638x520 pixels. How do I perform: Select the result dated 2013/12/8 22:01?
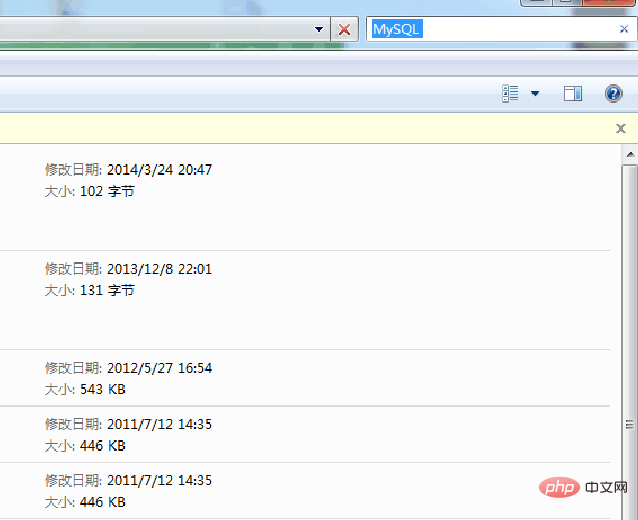point(304,300)
